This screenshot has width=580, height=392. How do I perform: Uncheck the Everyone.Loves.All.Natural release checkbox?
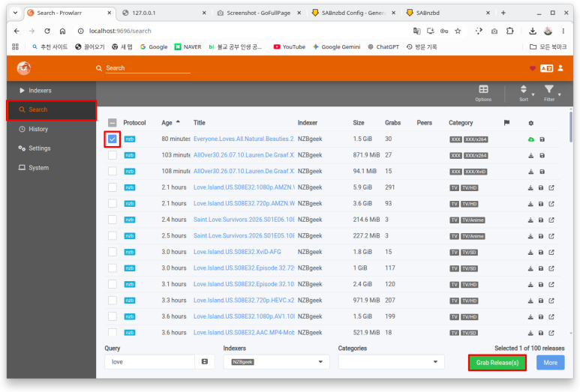tap(113, 139)
